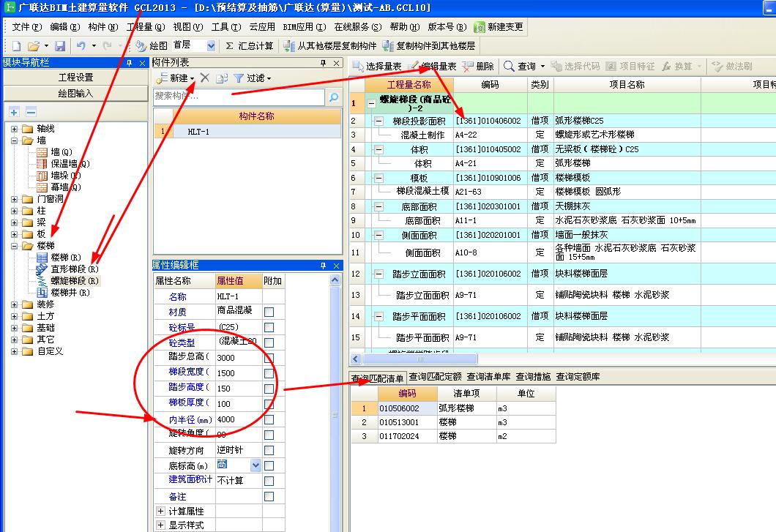
Task: Expand the 装修 tree node
Action: click(14, 304)
